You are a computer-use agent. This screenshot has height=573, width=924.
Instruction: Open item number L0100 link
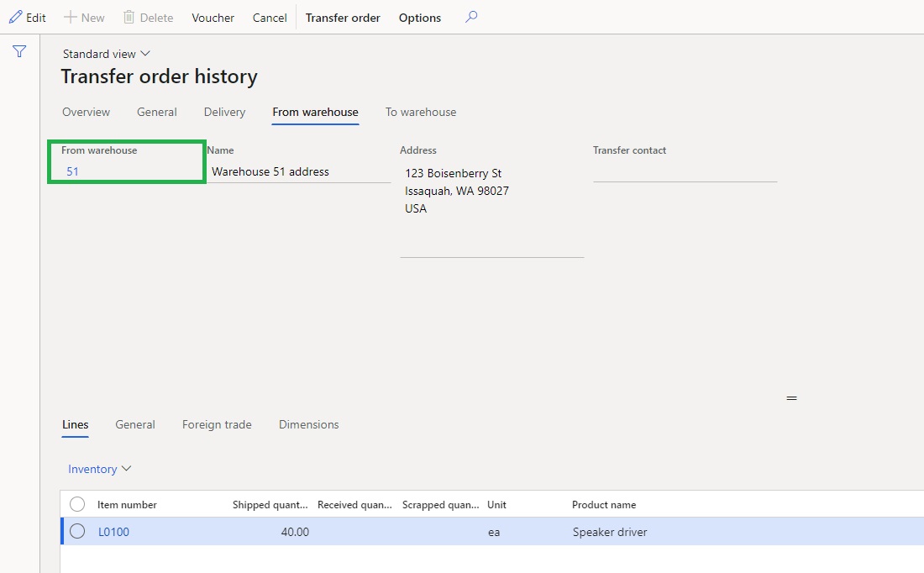[113, 532]
